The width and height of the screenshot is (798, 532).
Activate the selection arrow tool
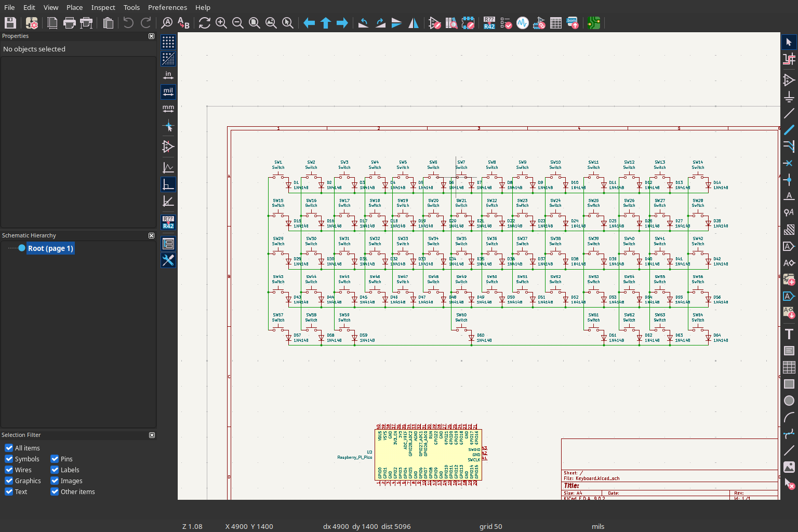789,42
